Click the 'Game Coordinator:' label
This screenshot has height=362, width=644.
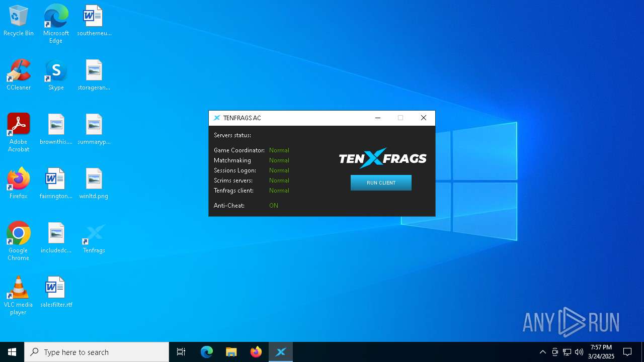click(239, 150)
